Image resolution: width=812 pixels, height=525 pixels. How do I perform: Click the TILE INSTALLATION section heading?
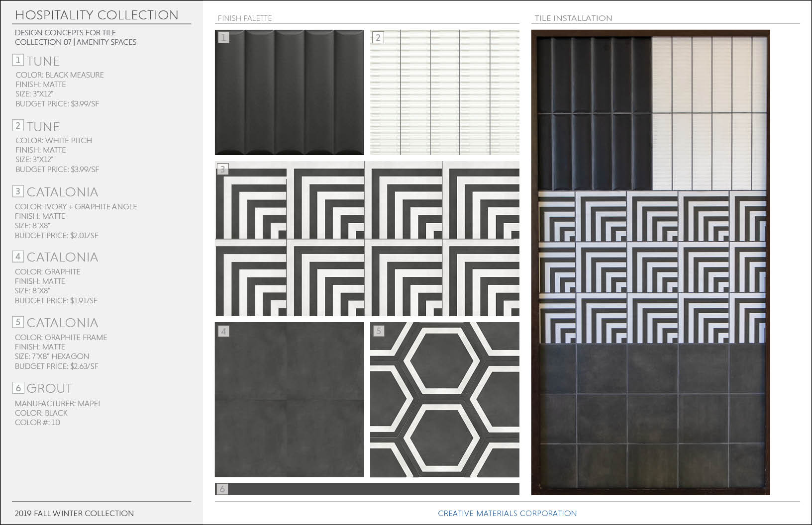point(573,18)
